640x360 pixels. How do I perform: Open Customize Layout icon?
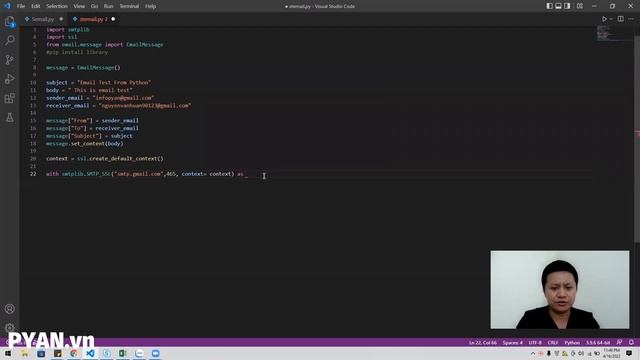coord(580,6)
